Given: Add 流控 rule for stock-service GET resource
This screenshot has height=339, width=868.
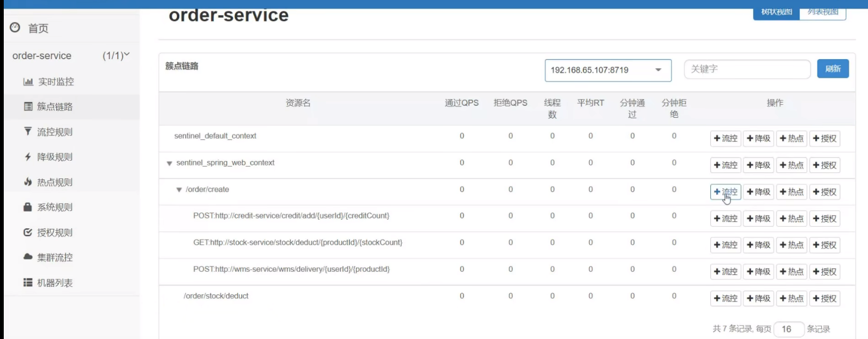Looking at the screenshot, I should pyautogui.click(x=725, y=245).
